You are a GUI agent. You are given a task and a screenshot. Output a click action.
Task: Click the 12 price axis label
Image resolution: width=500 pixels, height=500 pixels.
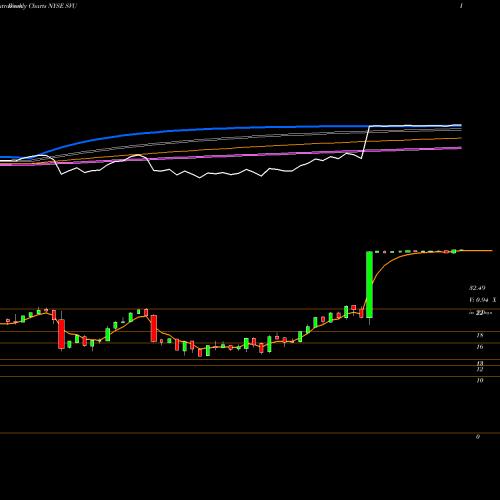point(480,370)
